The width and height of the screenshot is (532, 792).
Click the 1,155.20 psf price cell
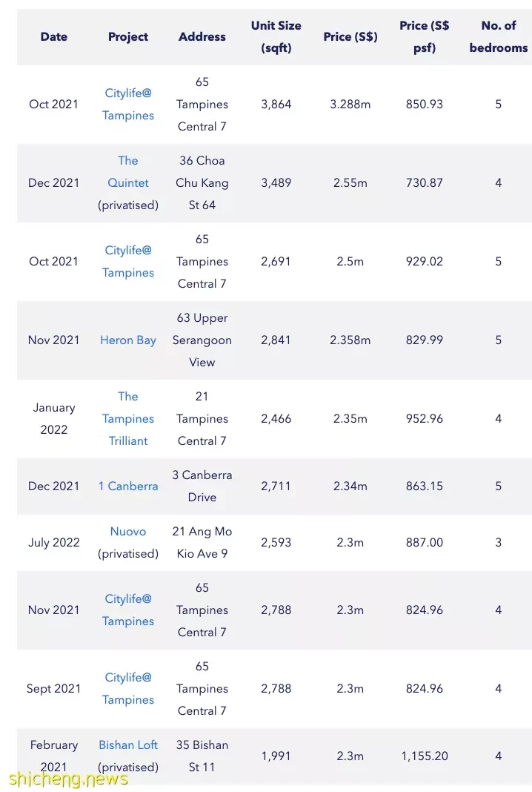click(x=424, y=756)
